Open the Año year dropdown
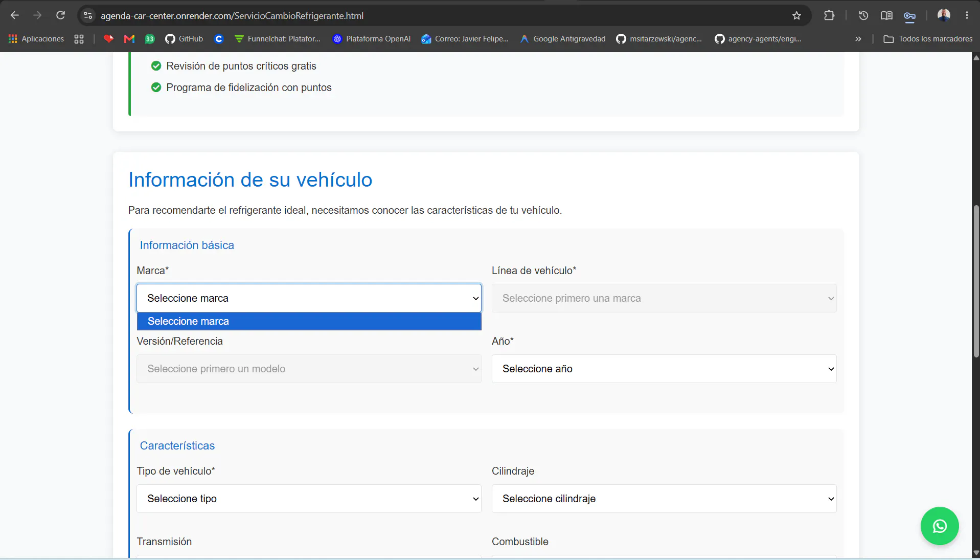980x560 pixels. tap(664, 369)
